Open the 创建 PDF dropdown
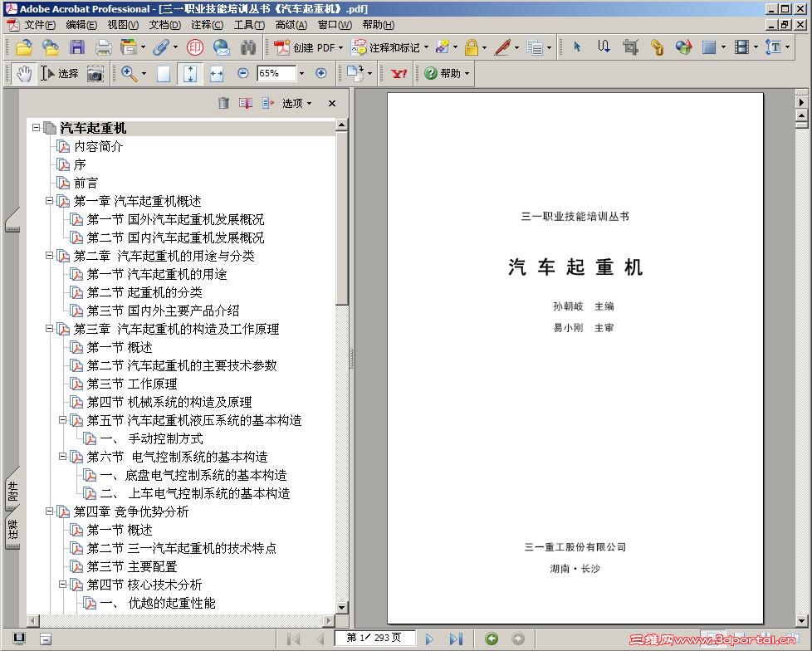Viewport: 812px width, 651px height. coord(340,47)
